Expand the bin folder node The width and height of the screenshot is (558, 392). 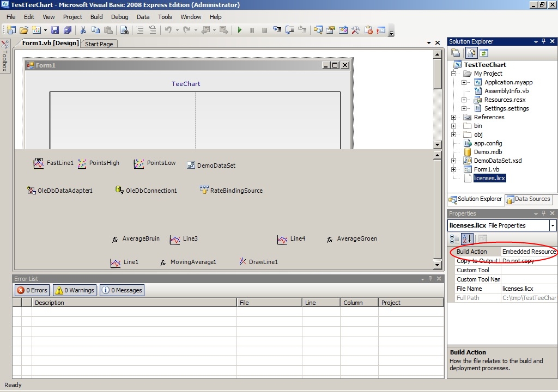pos(454,126)
